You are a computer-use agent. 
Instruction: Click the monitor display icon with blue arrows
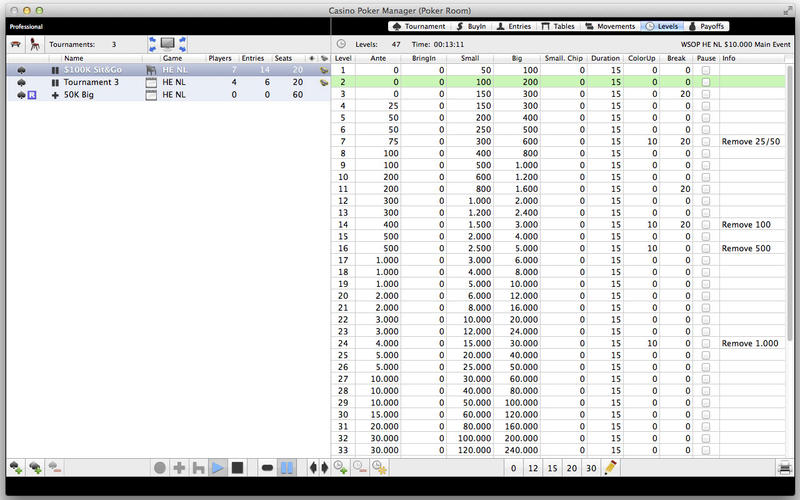167,44
